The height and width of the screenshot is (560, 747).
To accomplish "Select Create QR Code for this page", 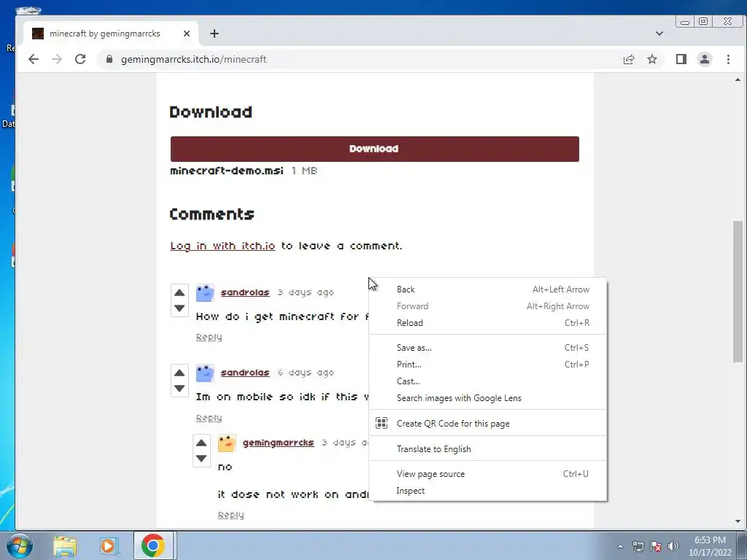I will (x=488, y=423).
